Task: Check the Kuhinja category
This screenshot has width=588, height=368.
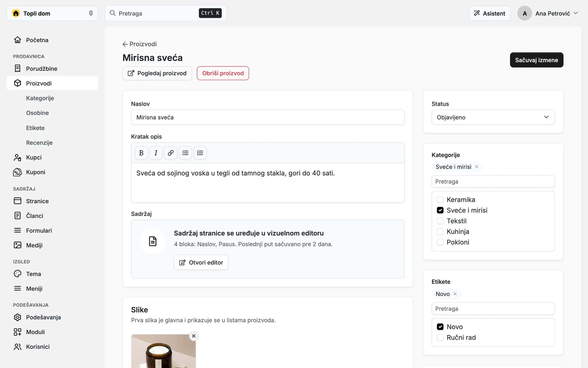Action: coord(440,231)
